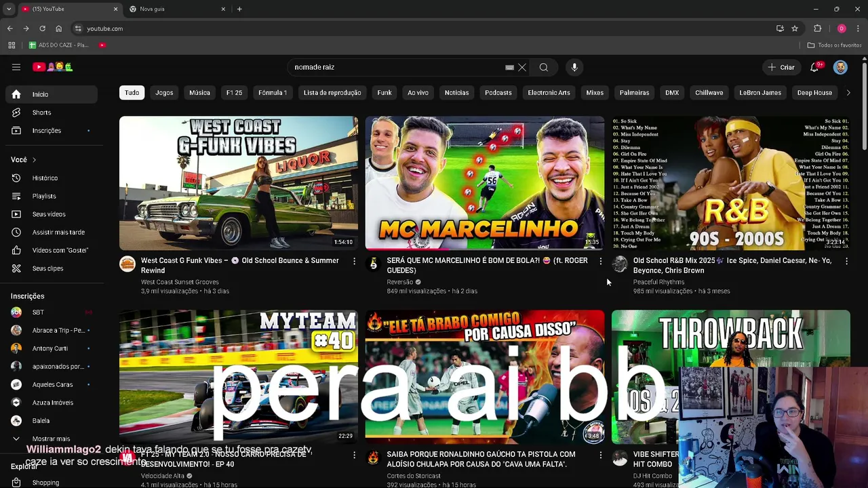This screenshot has height=488, width=868.
Task: Open the MyTeam #40 video thumbnail
Action: [239, 377]
